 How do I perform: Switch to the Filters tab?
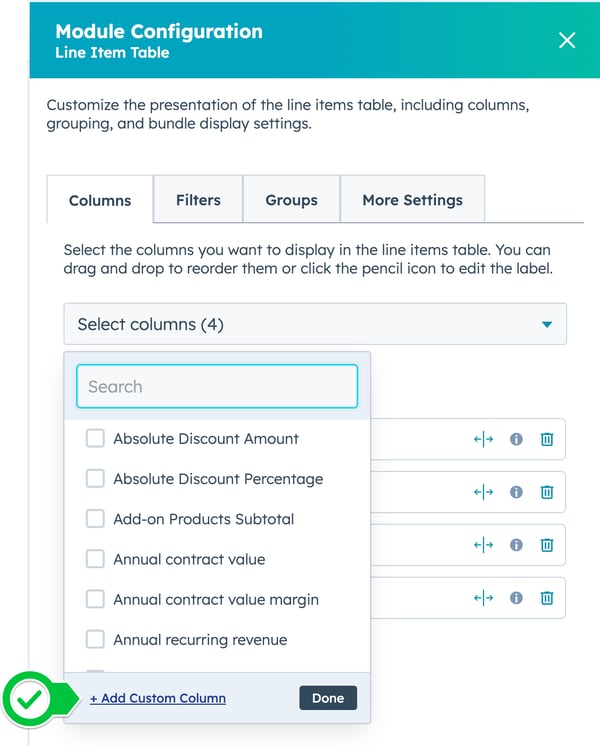(x=198, y=200)
